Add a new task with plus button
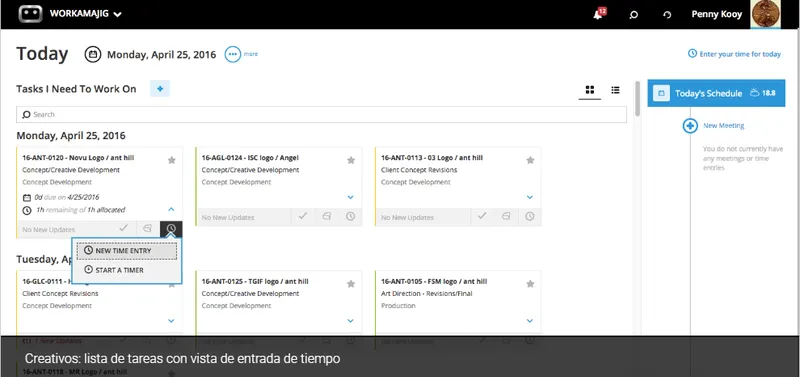 point(160,89)
